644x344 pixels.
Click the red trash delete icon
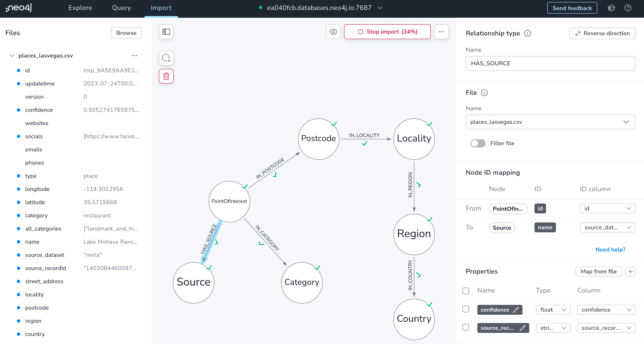(166, 76)
